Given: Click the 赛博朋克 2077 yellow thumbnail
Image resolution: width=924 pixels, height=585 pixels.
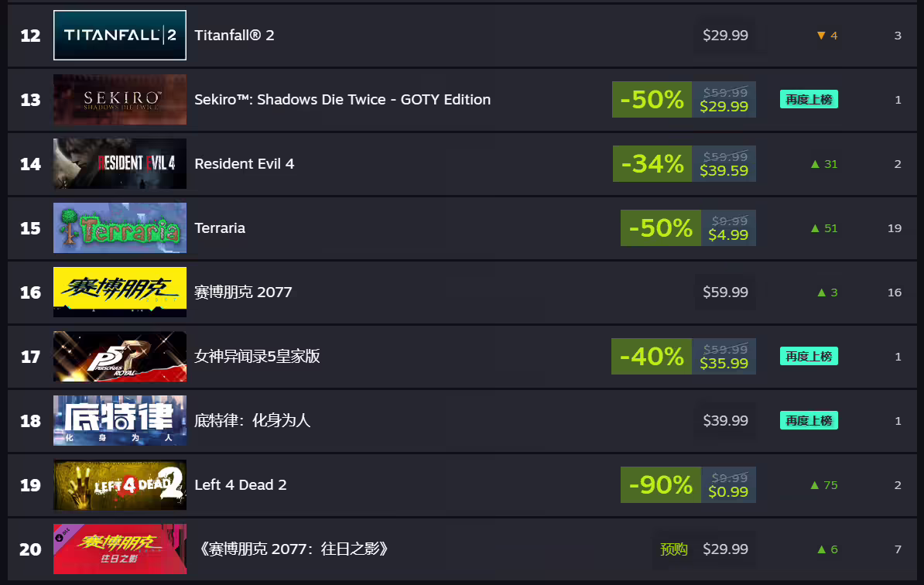Looking at the screenshot, I should pyautogui.click(x=120, y=292).
